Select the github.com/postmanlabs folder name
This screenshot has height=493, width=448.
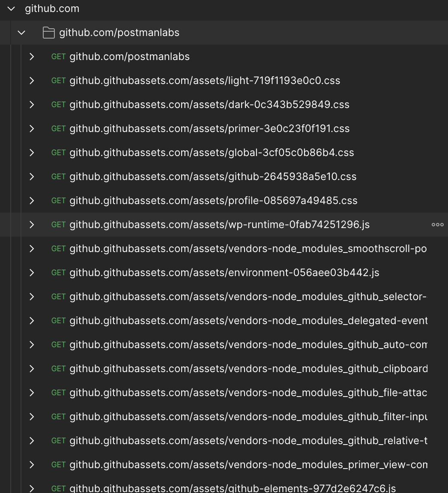pyautogui.click(x=119, y=33)
